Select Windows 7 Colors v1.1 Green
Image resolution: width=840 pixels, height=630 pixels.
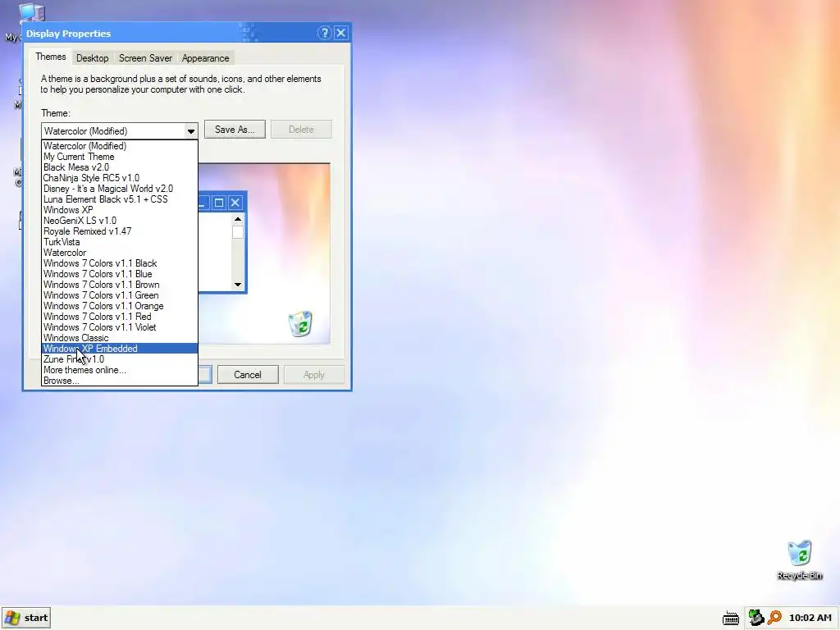click(x=120, y=295)
